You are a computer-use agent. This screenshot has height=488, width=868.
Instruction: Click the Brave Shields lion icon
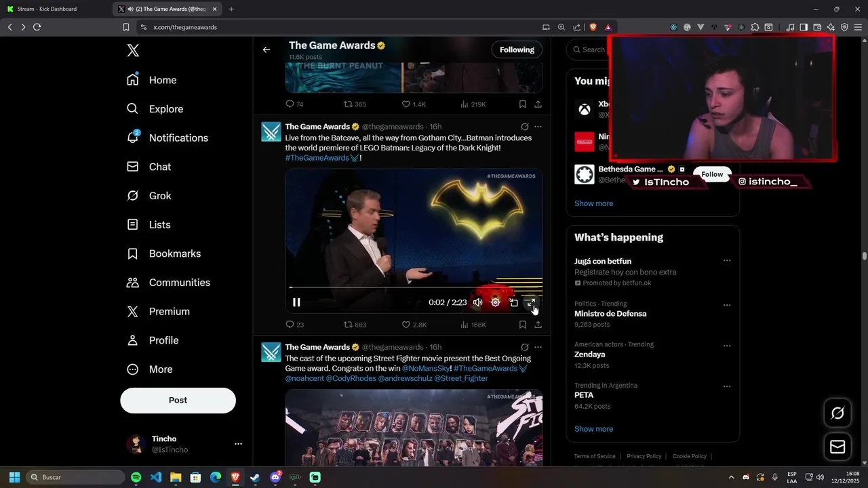pyautogui.click(x=593, y=27)
